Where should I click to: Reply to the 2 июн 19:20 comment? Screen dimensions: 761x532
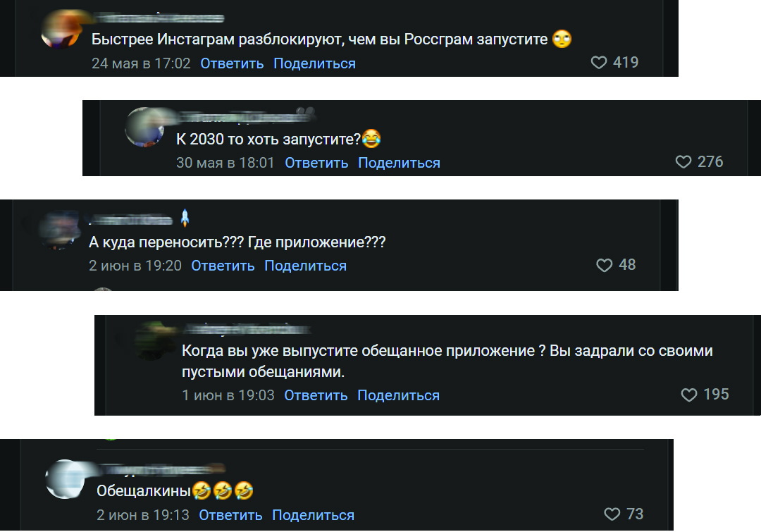coord(223,266)
